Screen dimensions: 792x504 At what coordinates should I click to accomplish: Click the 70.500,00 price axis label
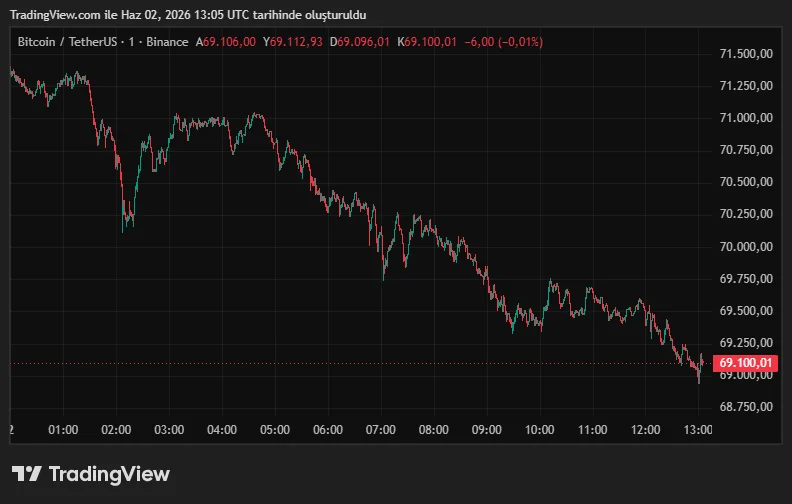click(x=746, y=182)
